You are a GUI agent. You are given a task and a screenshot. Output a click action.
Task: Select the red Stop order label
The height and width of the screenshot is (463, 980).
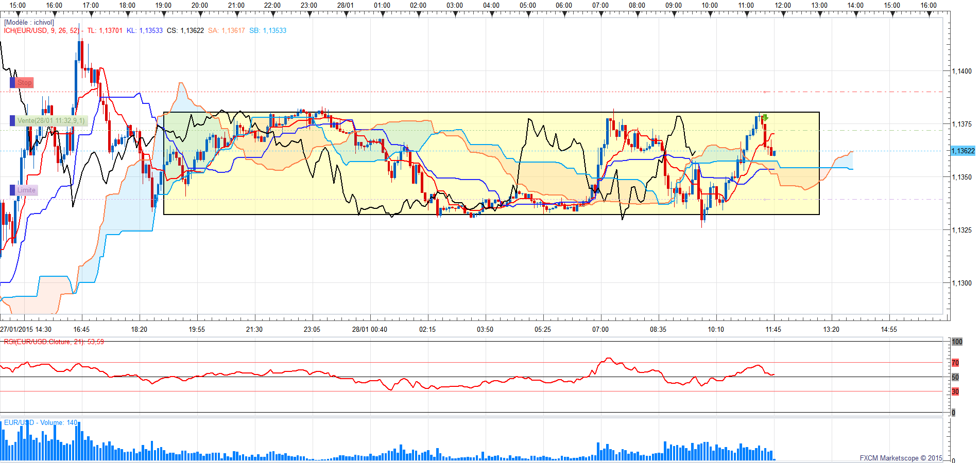tap(24, 83)
